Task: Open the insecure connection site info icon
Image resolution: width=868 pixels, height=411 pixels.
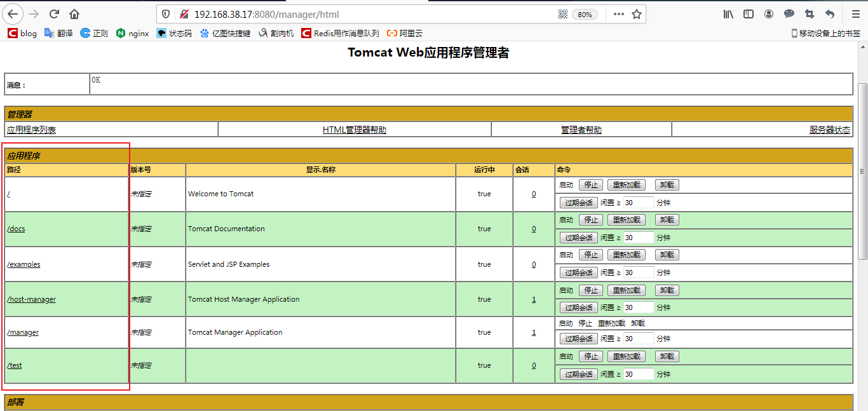Action: pos(184,14)
